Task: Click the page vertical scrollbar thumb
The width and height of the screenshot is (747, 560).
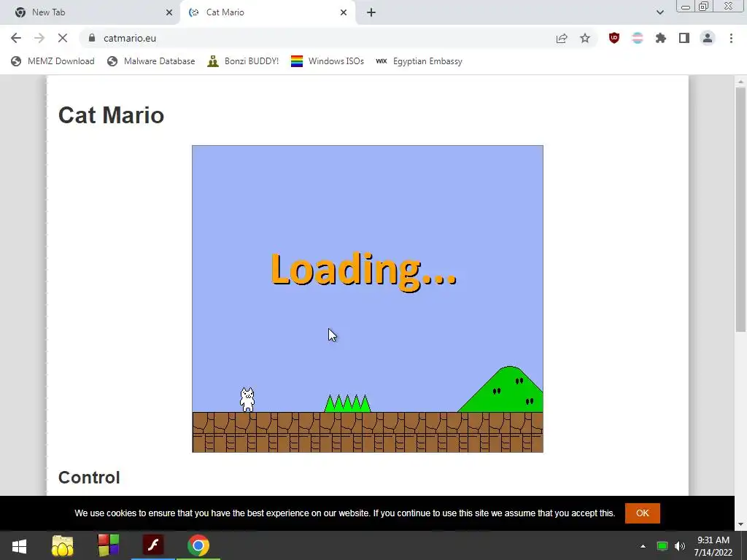Action: pyautogui.click(x=740, y=209)
